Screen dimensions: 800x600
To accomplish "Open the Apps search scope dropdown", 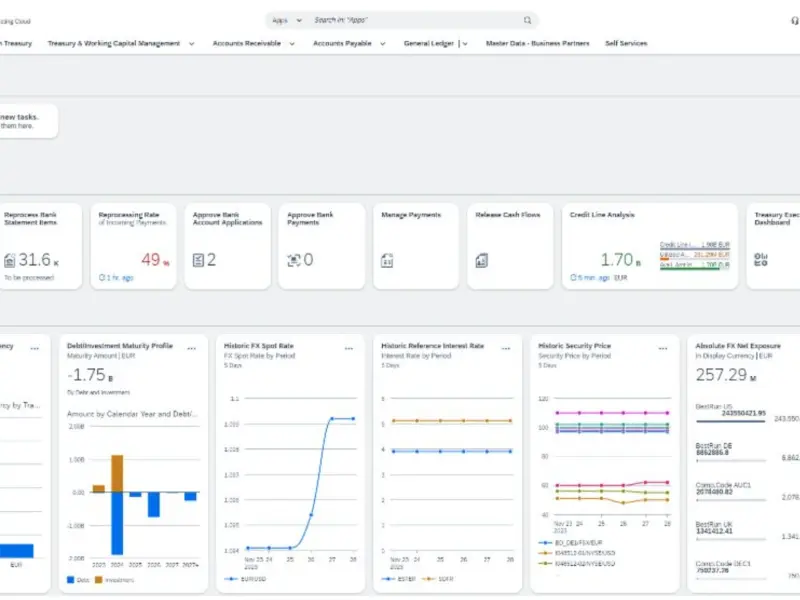I will pos(285,20).
